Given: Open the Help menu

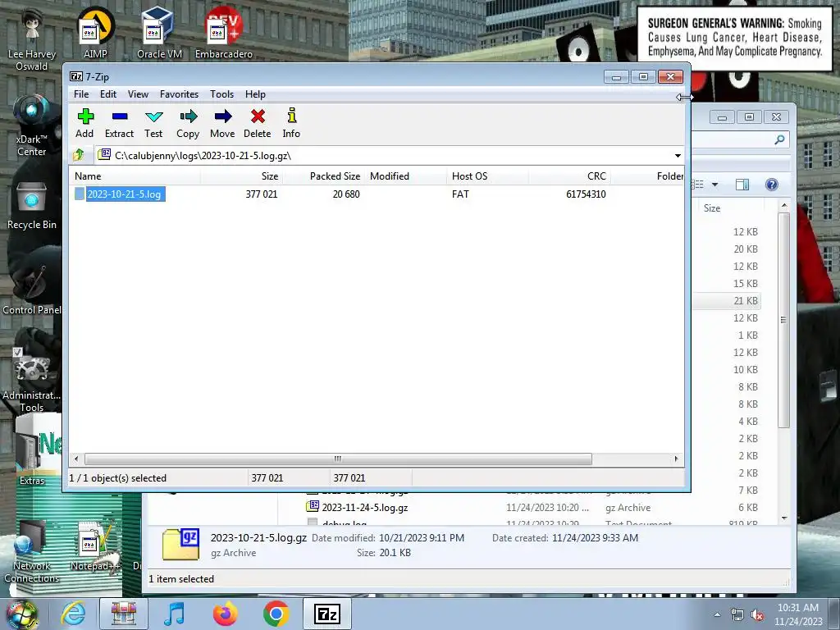Looking at the screenshot, I should point(256,94).
